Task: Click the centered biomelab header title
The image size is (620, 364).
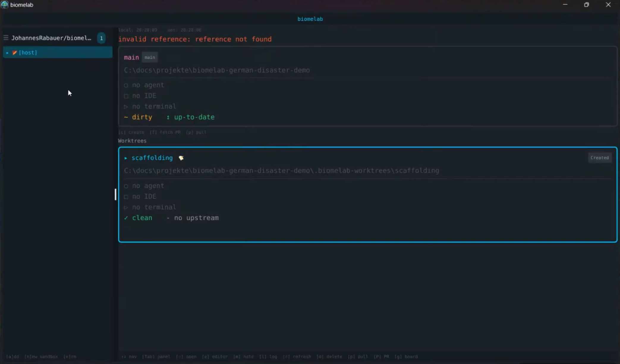Action: pos(310,19)
